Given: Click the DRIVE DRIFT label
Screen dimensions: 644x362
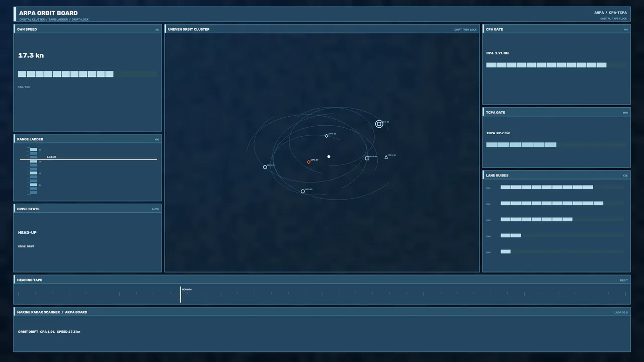Looking at the screenshot, I should [26, 246].
